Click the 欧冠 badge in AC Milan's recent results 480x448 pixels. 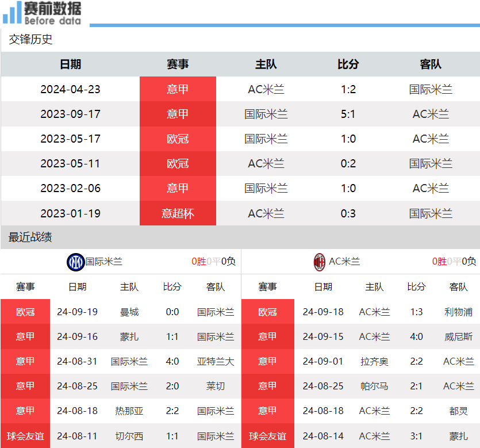click(x=268, y=312)
